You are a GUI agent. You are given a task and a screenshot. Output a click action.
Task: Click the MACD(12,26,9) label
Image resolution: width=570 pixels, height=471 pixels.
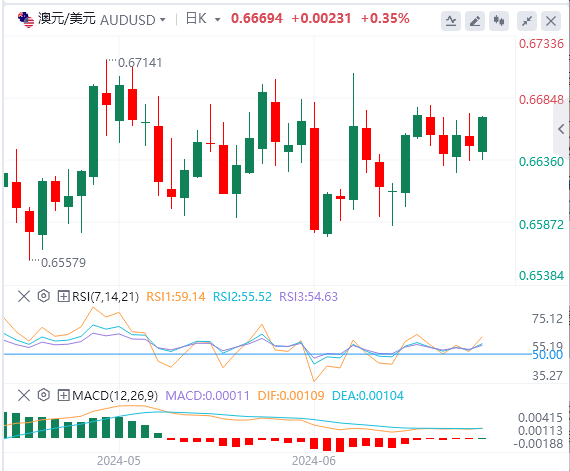pyautogui.click(x=115, y=395)
